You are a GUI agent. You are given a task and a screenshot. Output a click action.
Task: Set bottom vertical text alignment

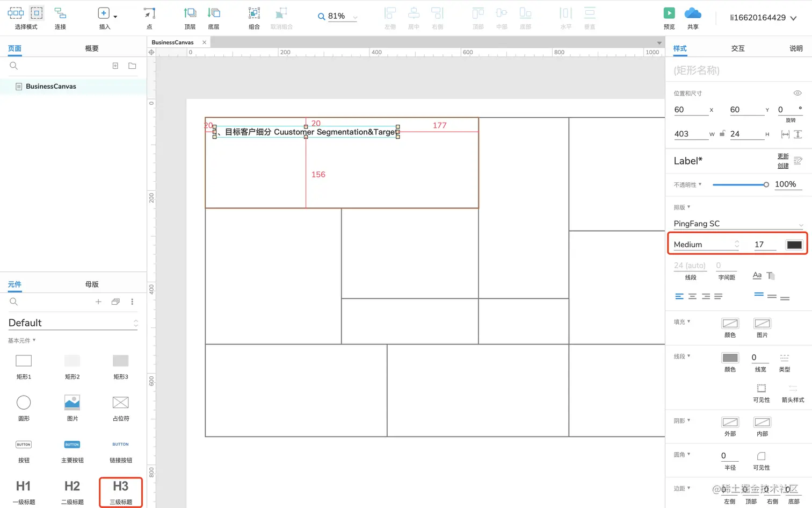785,297
